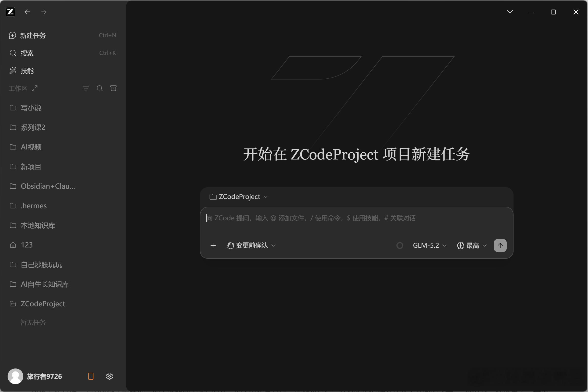Viewport: 588px width, 392px height.
Task: Open the ZCodeProject project selector dropdown
Action: click(239, 197)
